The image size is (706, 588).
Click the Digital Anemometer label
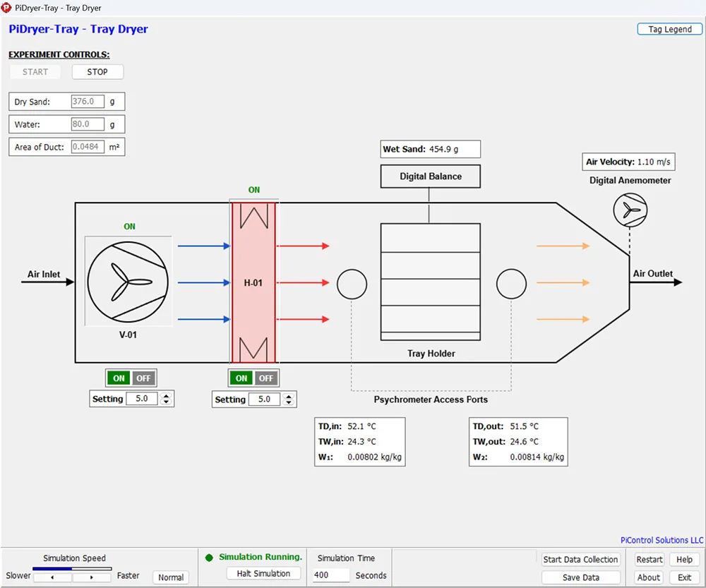[x=630, y=181]
